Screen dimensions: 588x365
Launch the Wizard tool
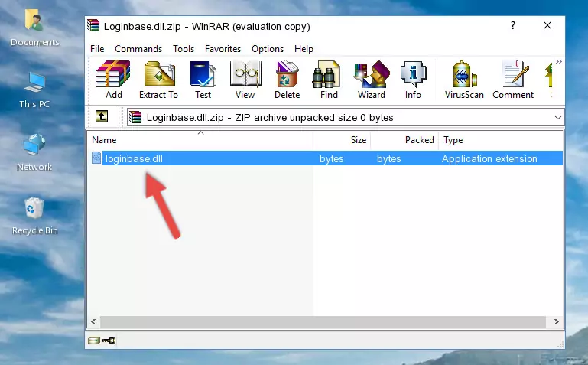pyautogui.click(x=371, y=80)
